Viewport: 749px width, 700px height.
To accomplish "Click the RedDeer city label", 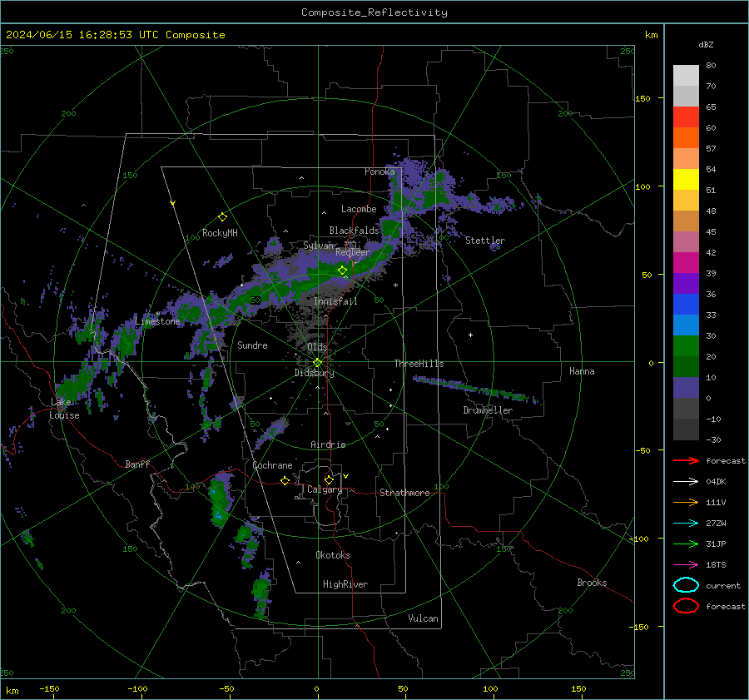I will [x=353, y=252].
